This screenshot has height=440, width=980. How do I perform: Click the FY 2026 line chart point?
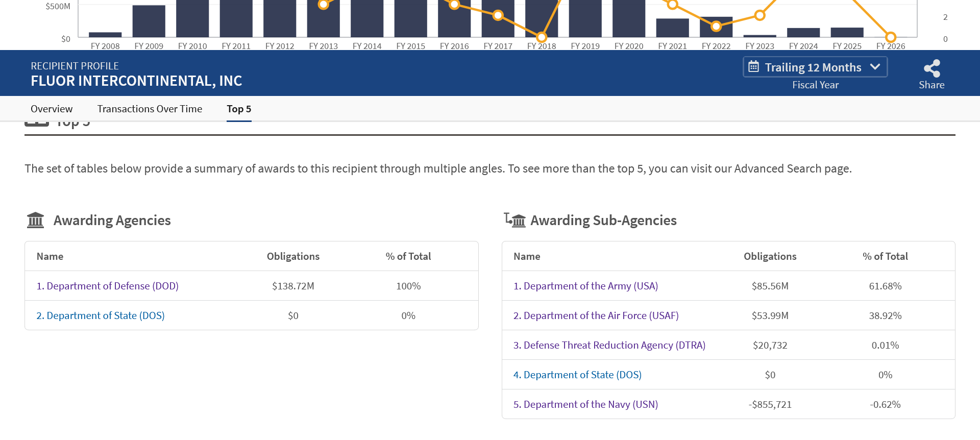coord(891,37)
